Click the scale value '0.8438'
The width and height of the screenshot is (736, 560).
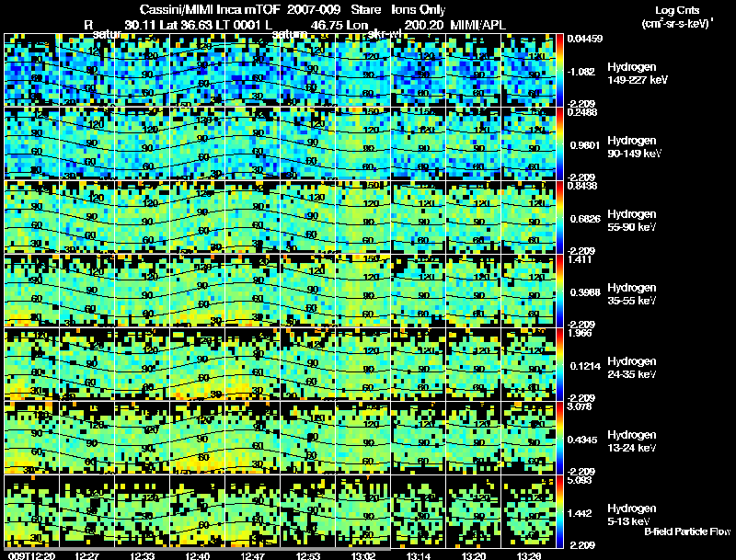[582, 186]
